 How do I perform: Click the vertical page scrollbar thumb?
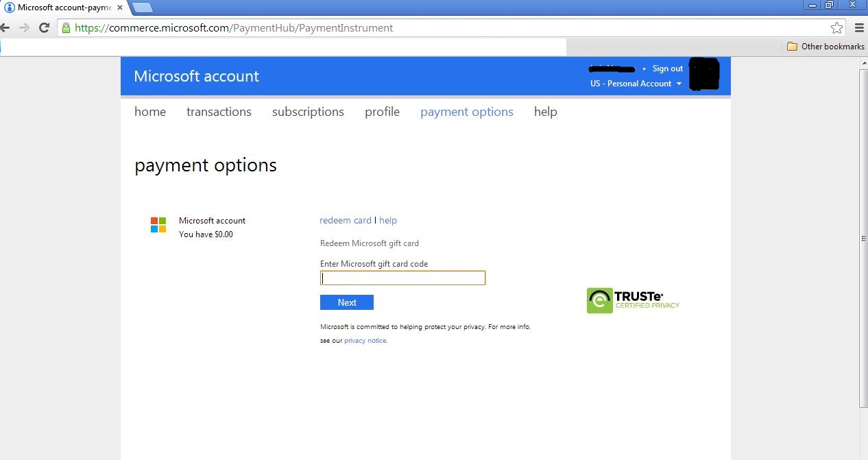[863, 239]
